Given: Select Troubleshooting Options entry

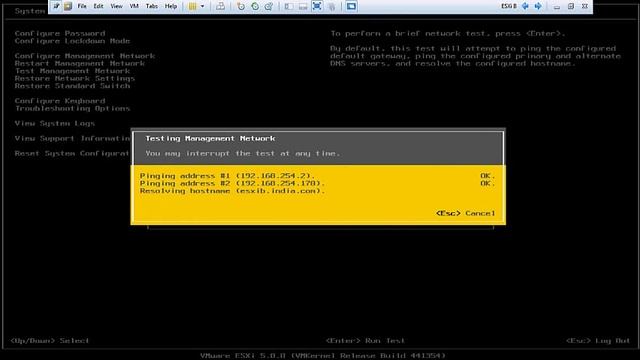Looking at the screenshot, I should (72, 108).
